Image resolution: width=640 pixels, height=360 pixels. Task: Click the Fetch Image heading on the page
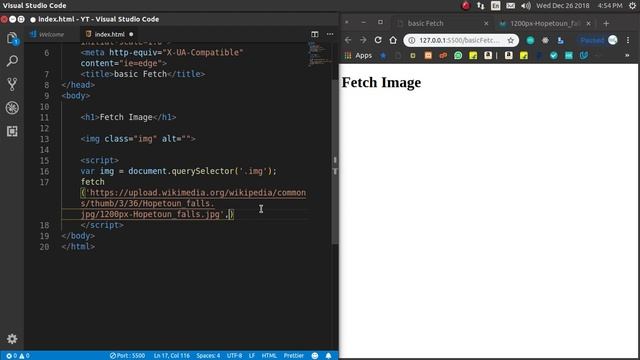[x=381, y=82]
